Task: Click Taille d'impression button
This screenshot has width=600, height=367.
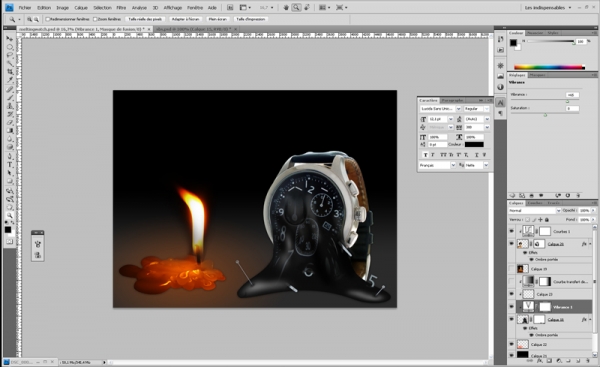Action: point(251,19)
